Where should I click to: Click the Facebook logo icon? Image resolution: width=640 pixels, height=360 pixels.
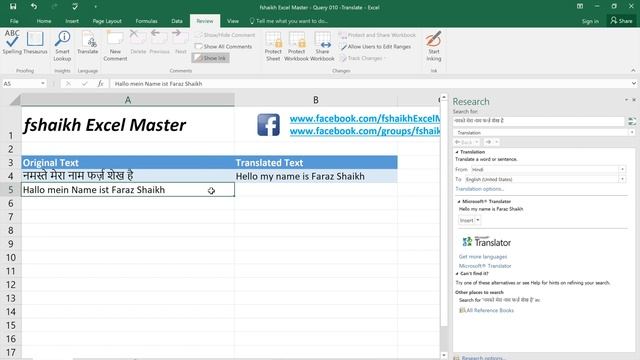click(268, 125)
